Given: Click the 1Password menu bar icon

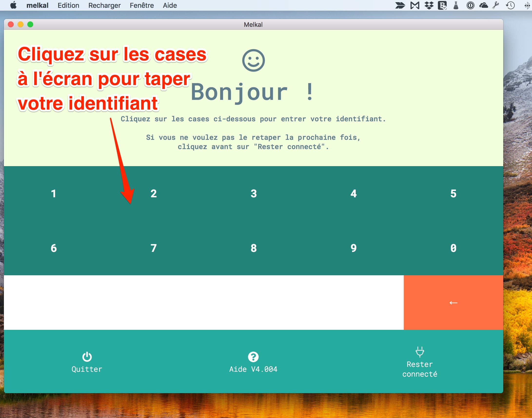Looking at the screenshot, I should 470,5.
